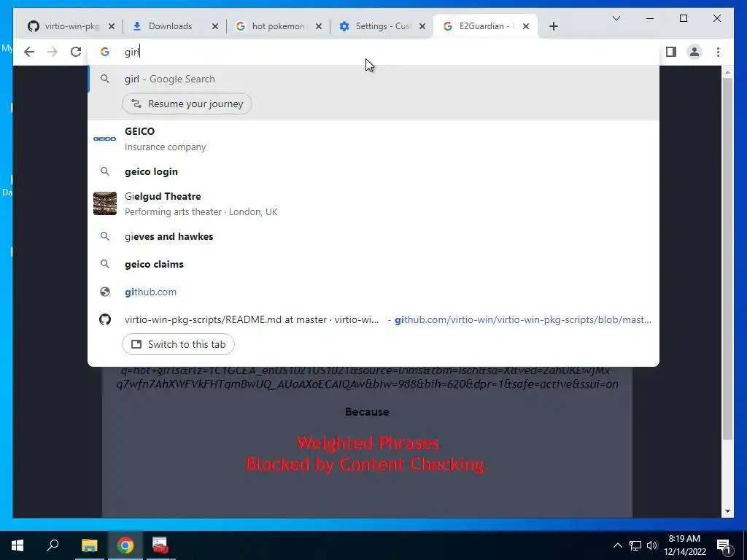Click the 'Blocked by Content Checking.' text

(x=368, y=464)
